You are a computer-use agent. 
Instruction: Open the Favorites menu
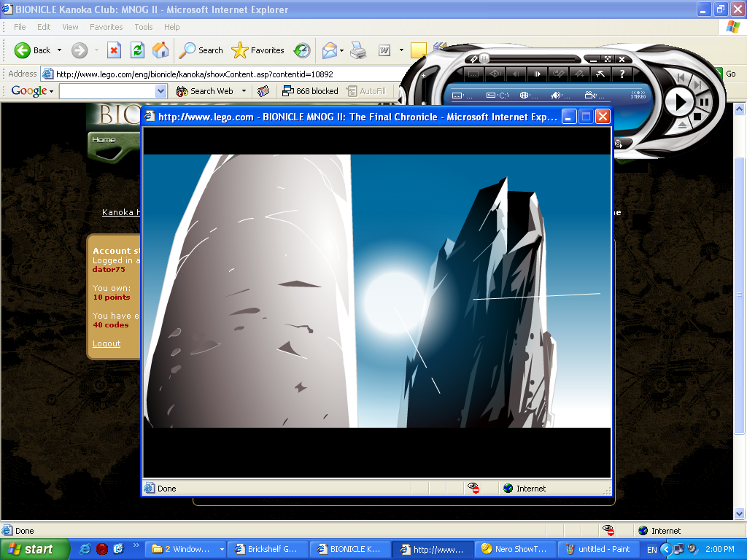pos(107,27)
